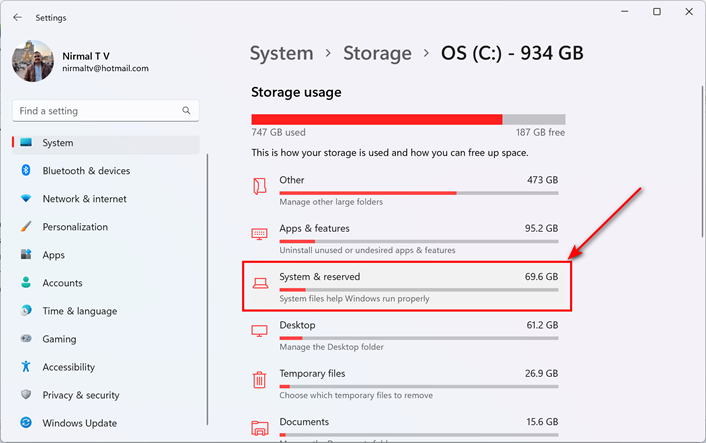Click 'Manage other large folders' text

tap(331, 202)
